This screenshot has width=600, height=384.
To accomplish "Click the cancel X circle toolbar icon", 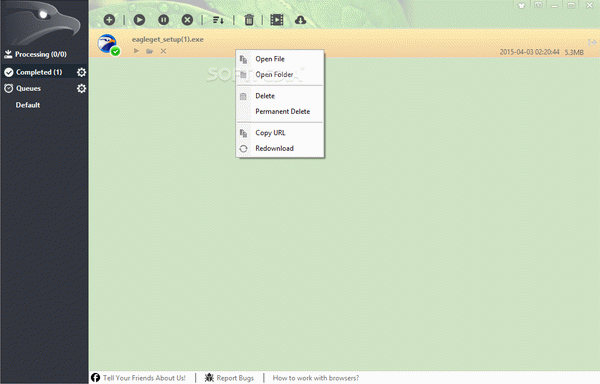I will (x=187, y=20).
